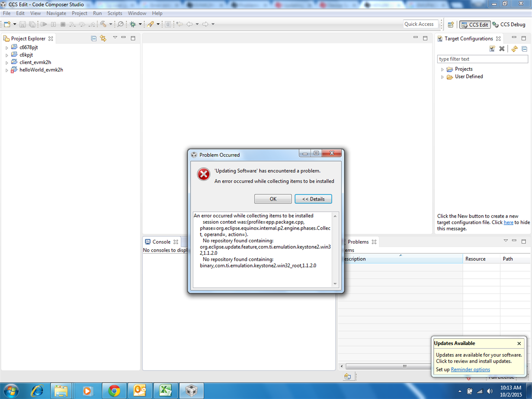The width and height of the screenshot is (532, 399).
Task: Open the File menu
Action: pos(6,13)
